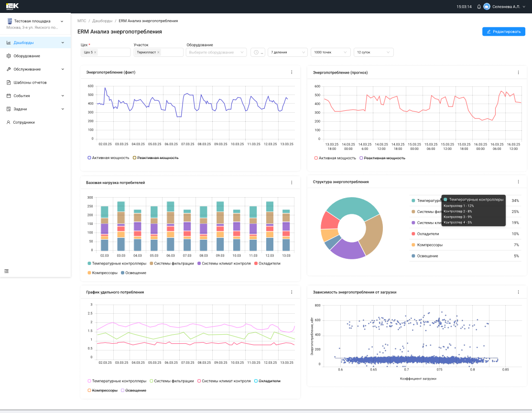The image size is (532, 413).
Task: Open menu of Энергопотребление (прогноз) widget
Action: click(519, 73)
